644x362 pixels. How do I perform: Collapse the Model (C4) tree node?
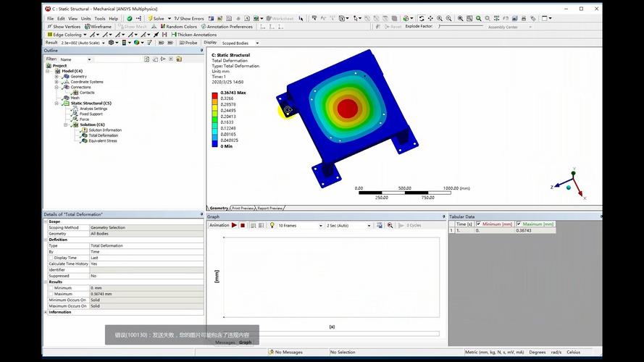tap(48, 71)
